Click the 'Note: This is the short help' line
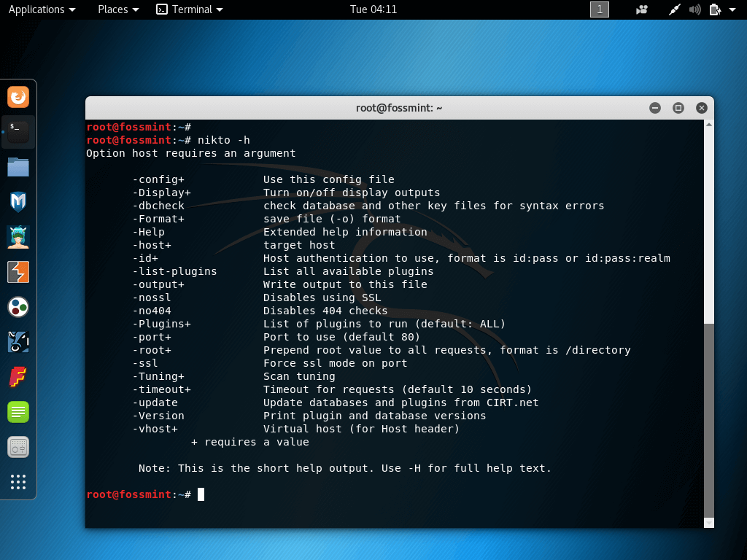Screen dimensions: 747x560 (x=344, y=469)
